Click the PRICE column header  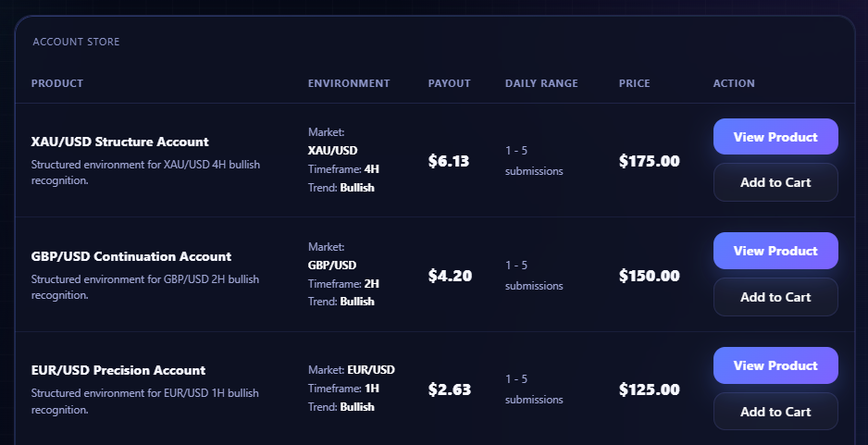(x=635, y=83)
